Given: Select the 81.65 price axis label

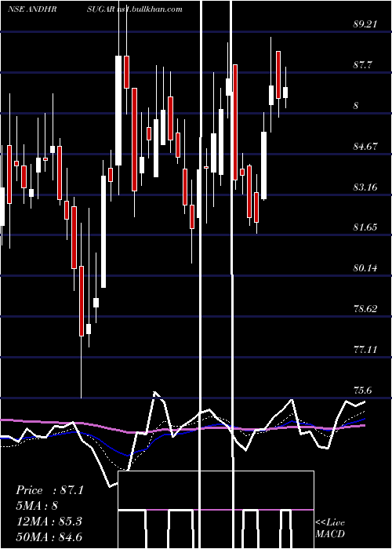Looking at the screenshot, I should 365,227.
